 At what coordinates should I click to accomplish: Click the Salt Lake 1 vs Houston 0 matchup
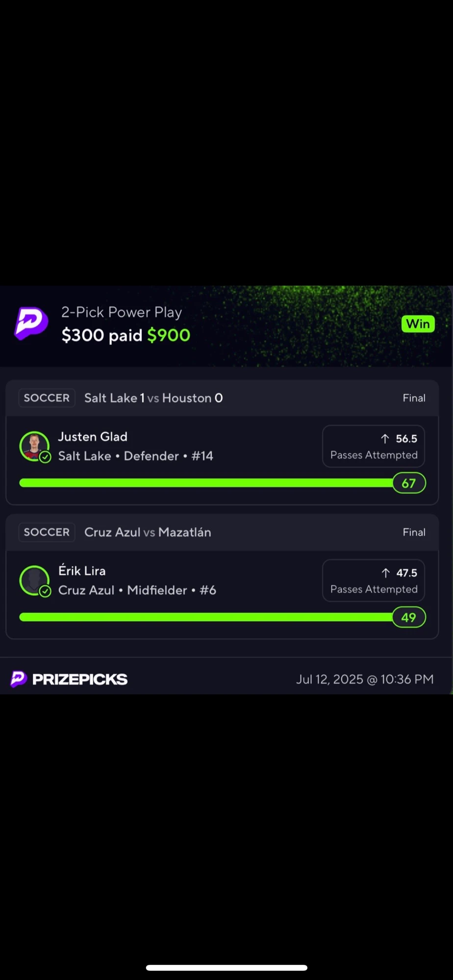[x=153, y=398]
